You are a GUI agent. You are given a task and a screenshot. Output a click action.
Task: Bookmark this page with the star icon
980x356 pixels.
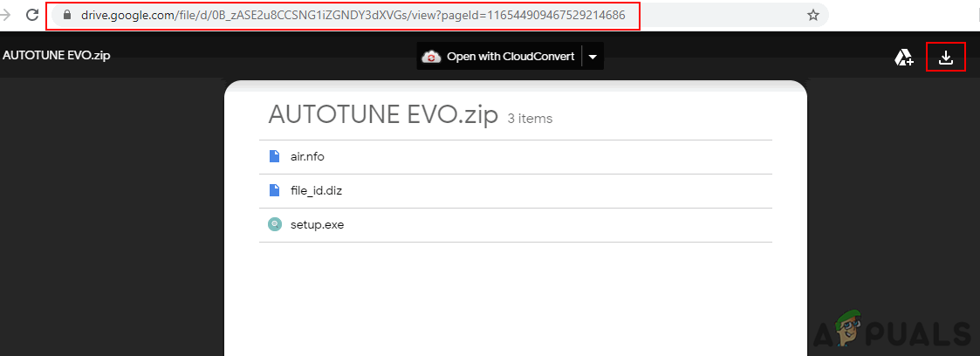812,16
